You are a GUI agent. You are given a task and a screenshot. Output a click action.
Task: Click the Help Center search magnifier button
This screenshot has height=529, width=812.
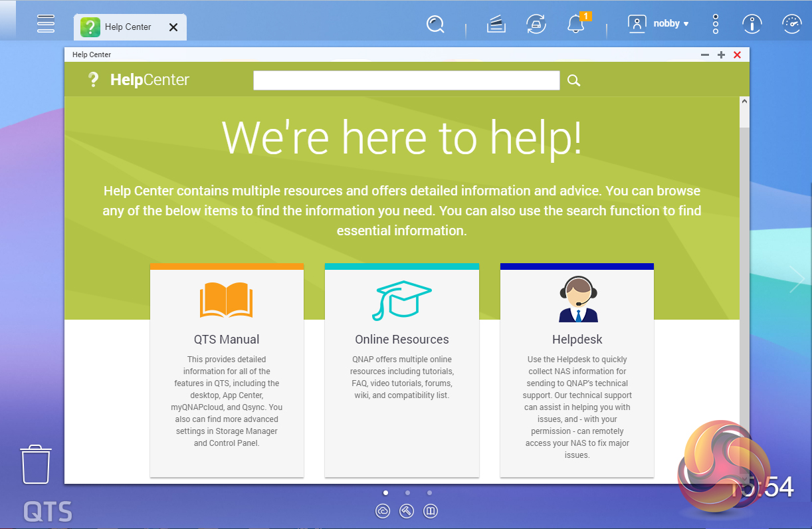[574, 80]
